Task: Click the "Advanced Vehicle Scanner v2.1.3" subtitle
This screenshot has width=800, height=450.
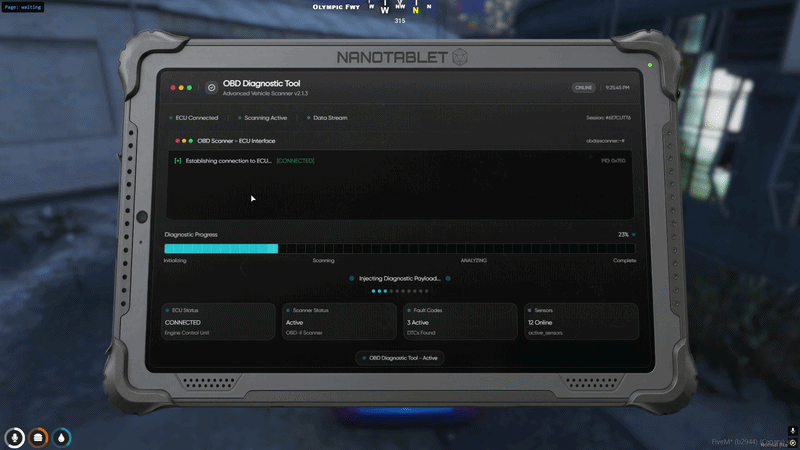Action: [x=265, y=94]
